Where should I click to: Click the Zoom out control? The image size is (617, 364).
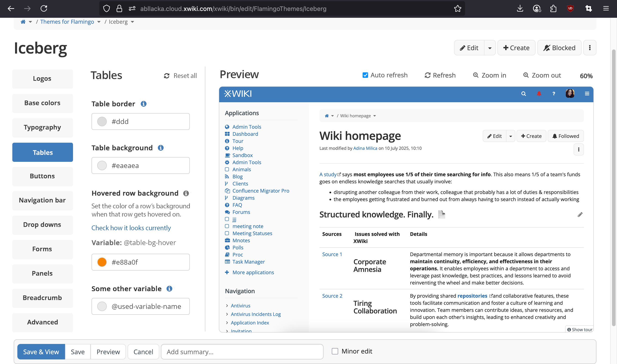tap(542, 75)
